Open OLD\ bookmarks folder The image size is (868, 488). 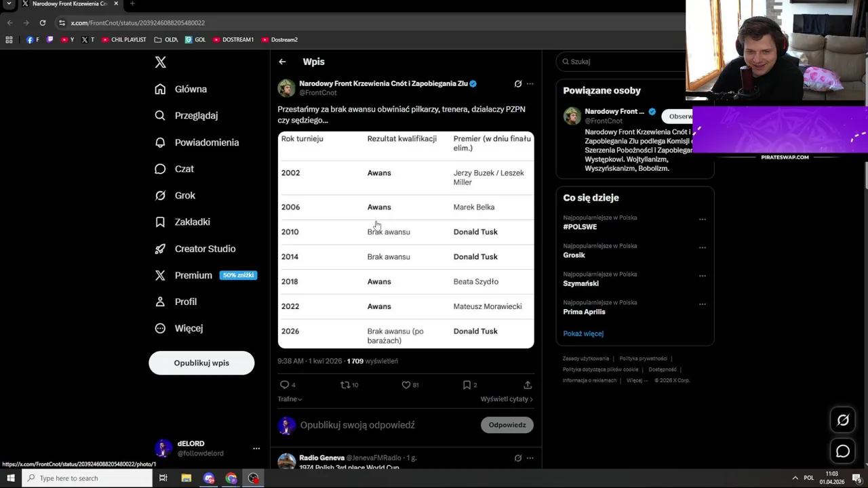pos(166,40)
